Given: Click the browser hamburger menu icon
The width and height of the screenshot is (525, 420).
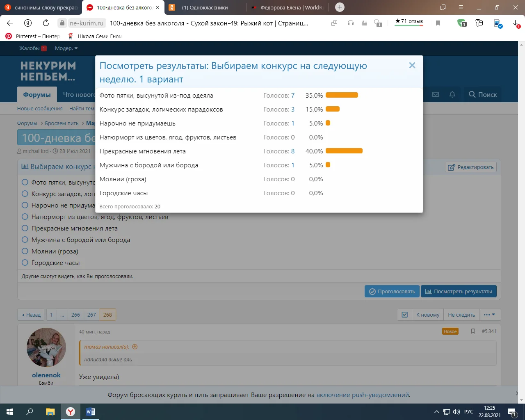Looking at the screenshot, I should pyautogui.click(x=461, y=7).
